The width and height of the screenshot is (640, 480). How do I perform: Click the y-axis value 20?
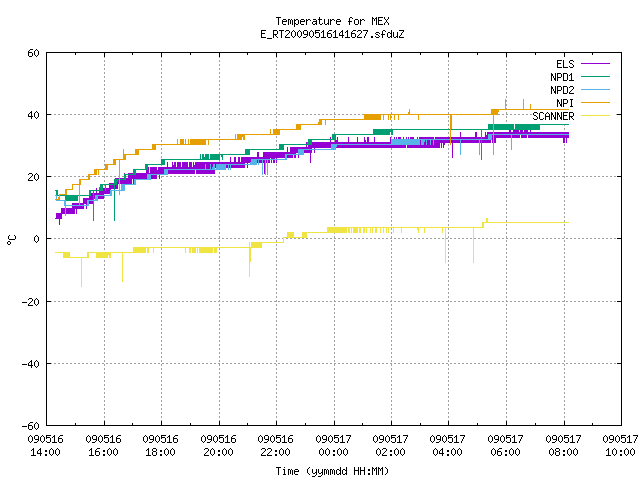click(x=33, y=177)
